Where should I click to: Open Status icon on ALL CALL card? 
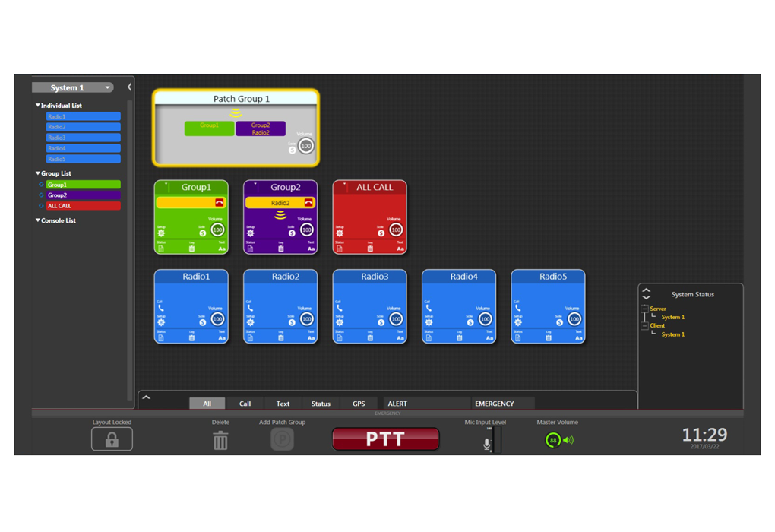coord(340,249)
